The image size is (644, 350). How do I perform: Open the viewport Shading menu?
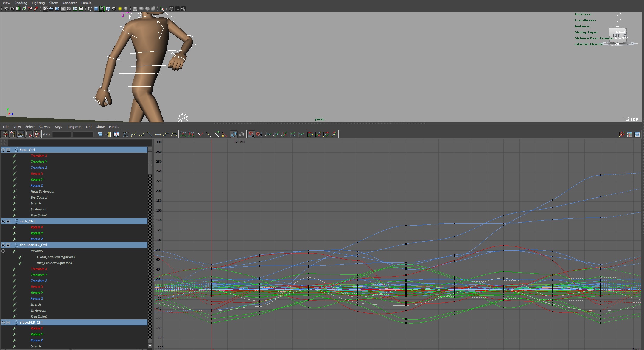point(21,3)
